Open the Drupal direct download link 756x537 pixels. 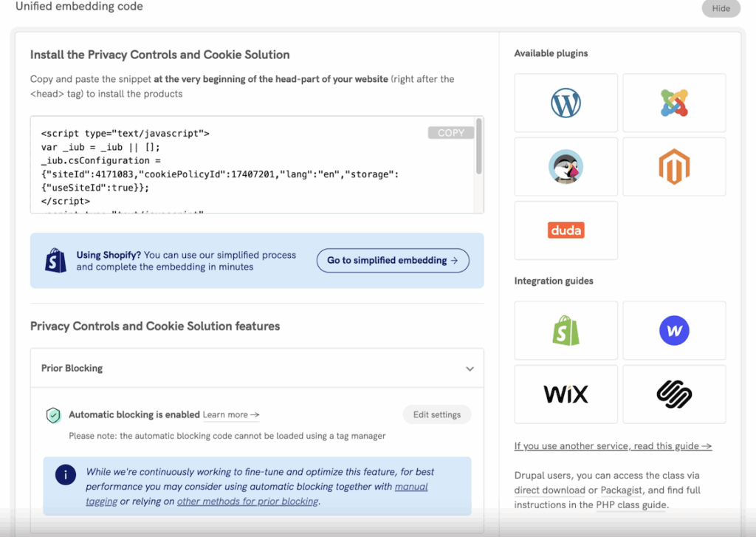point(549,490)
